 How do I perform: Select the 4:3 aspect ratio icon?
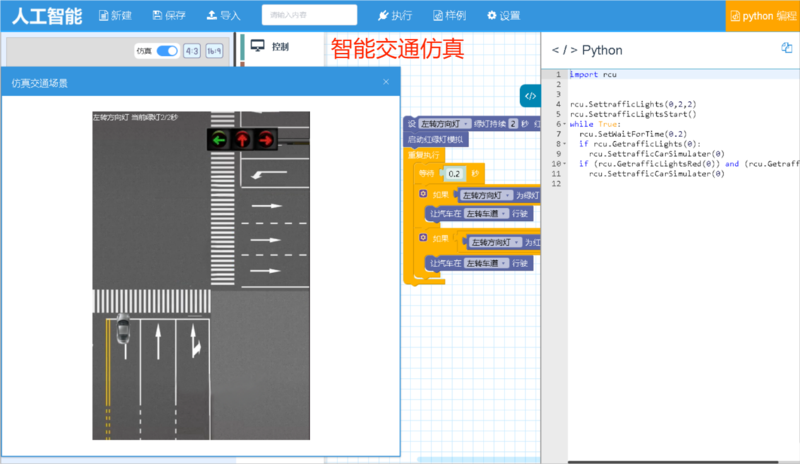click(192, 51)
